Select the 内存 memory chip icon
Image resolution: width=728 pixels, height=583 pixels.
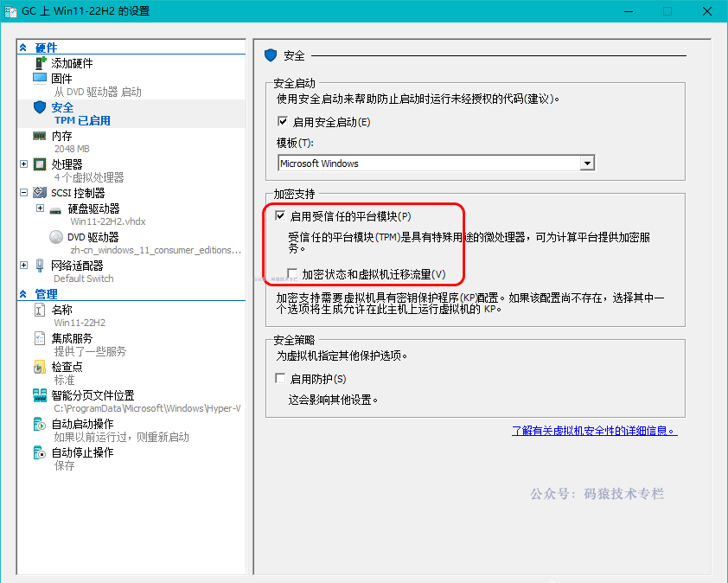pos(40,136)
